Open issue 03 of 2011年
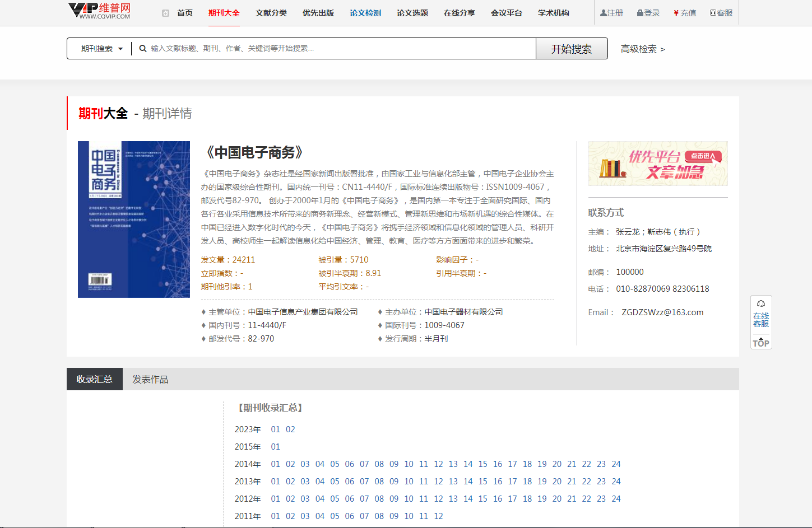The width and height of the screenshot is (812, 528). 305,516
